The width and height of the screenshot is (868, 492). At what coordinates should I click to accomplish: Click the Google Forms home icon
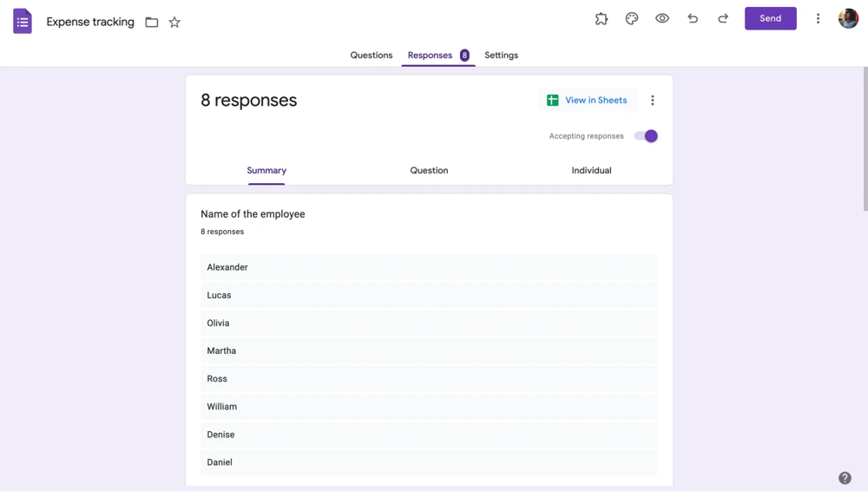[23, 22]
